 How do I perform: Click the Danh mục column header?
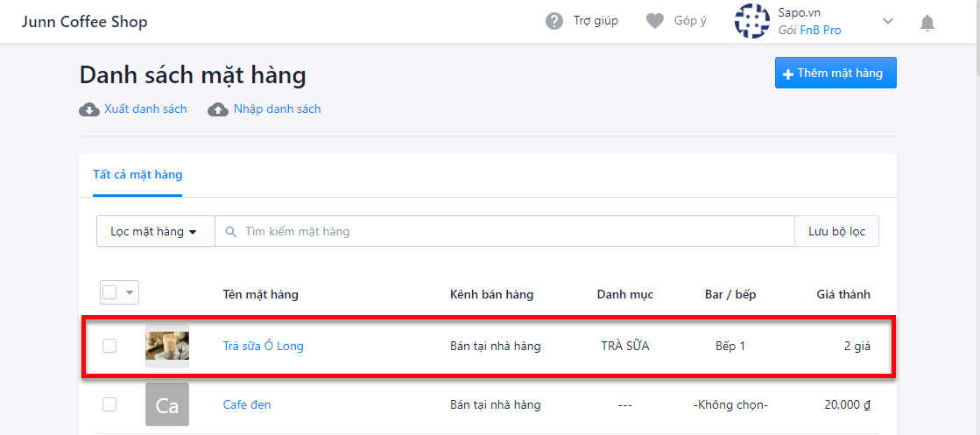(x=625, y=294)
